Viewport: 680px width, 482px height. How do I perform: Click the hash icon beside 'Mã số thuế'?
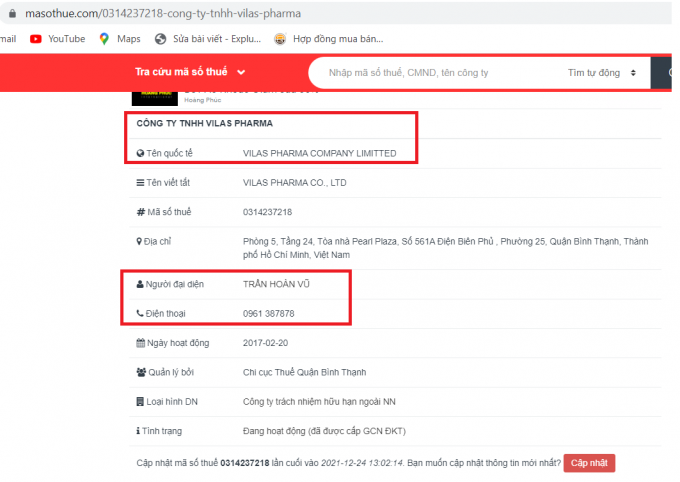[x=141, y=212]
